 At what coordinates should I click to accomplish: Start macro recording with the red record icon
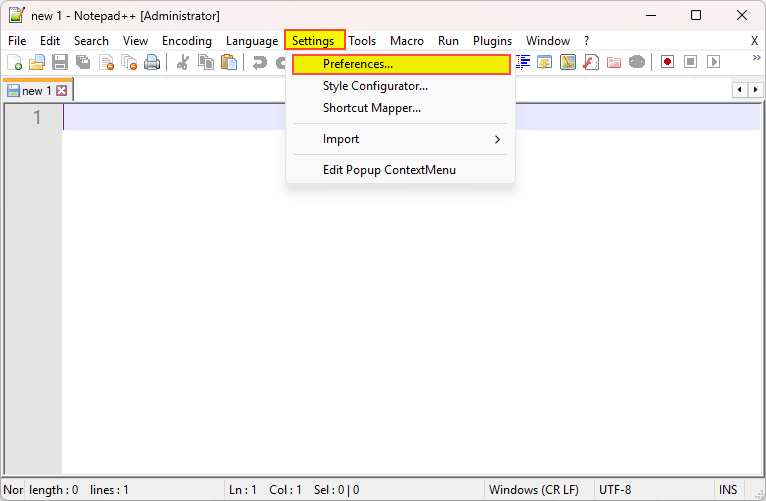(667, 62)
